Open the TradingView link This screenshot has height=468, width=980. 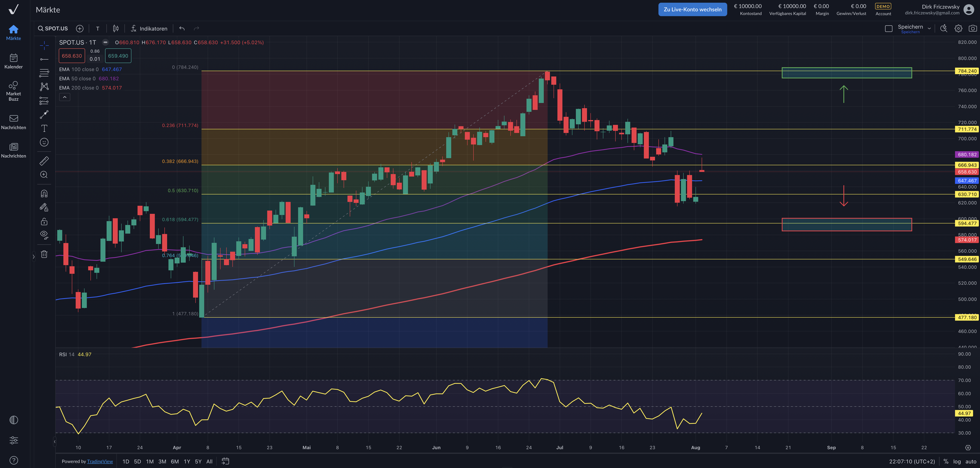tap(100, 461)
